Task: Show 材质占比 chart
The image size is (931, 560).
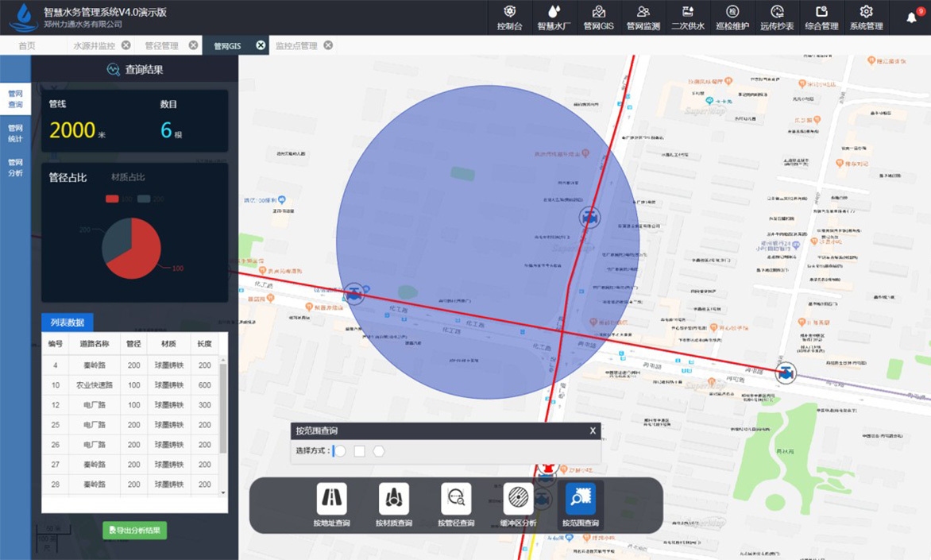Action: click(128, 177)
